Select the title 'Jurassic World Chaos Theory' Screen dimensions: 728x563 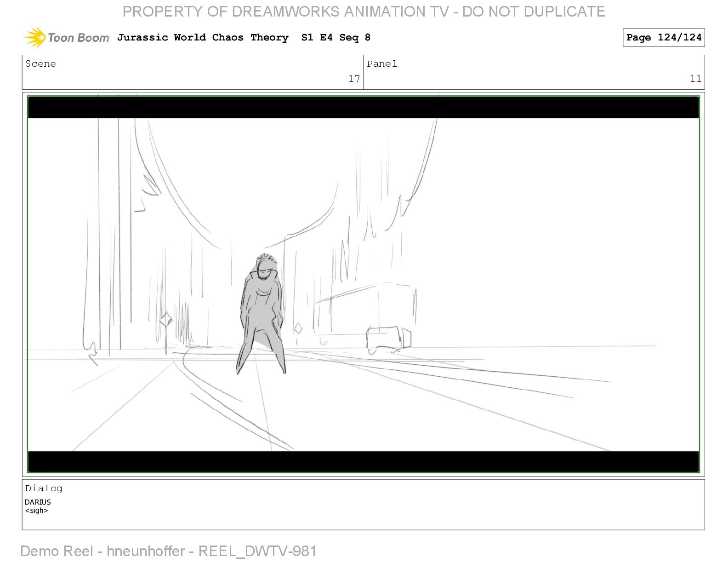click(x=203, y=37)
